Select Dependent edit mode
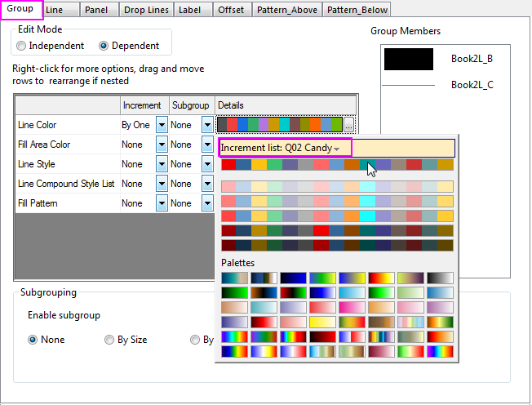 pyautogui.click(x=104, y=46)
